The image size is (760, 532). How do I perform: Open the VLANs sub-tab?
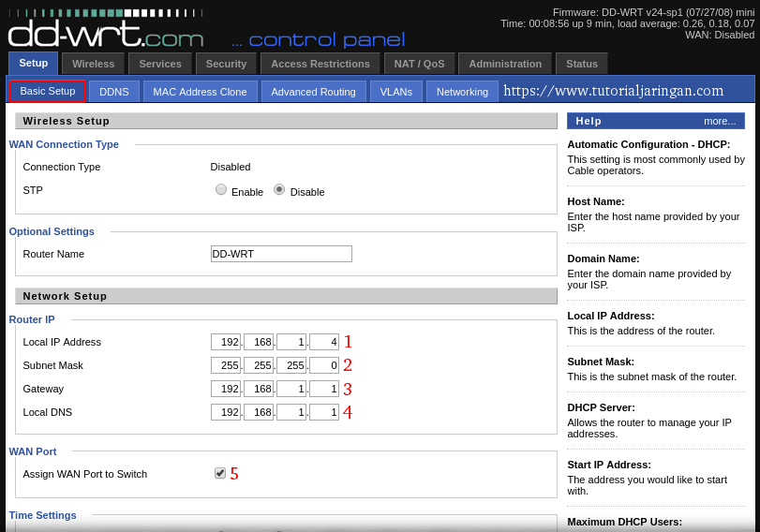coord(396,92)
